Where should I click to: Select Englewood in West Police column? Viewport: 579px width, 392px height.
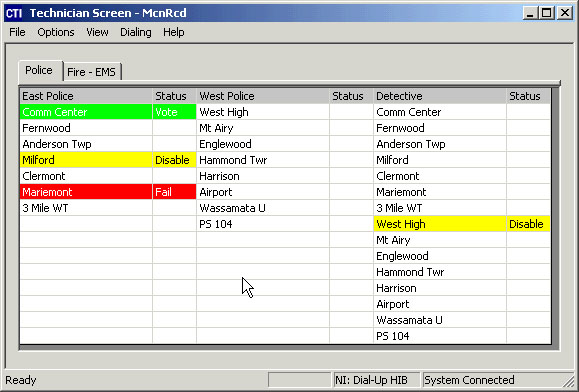263,144
